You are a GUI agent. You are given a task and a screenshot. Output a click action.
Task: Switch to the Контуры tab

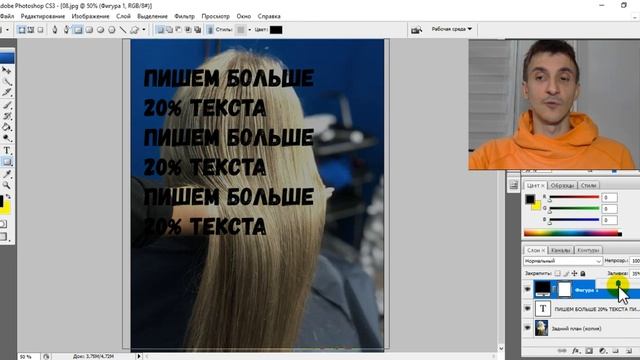coord(588,250)
